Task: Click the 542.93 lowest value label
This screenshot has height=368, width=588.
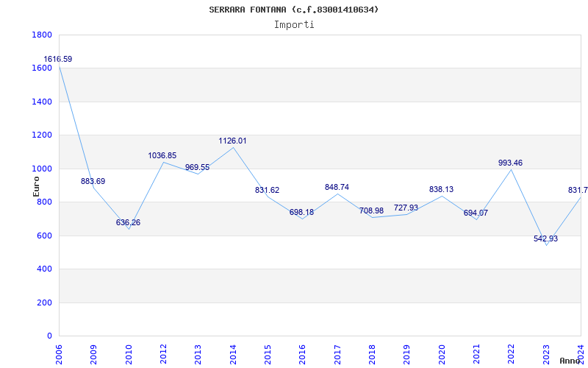Action: point(545,238)
